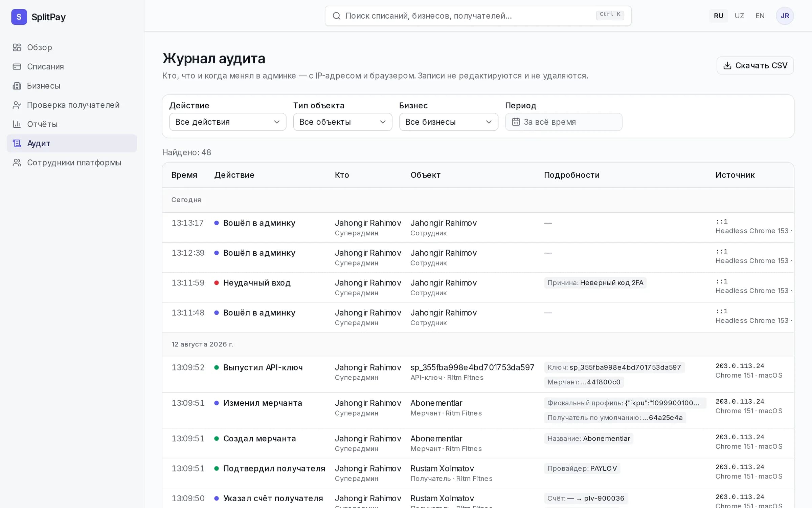Open Бизнесы section
Screen dimensions: 812x508
[72, 86]
